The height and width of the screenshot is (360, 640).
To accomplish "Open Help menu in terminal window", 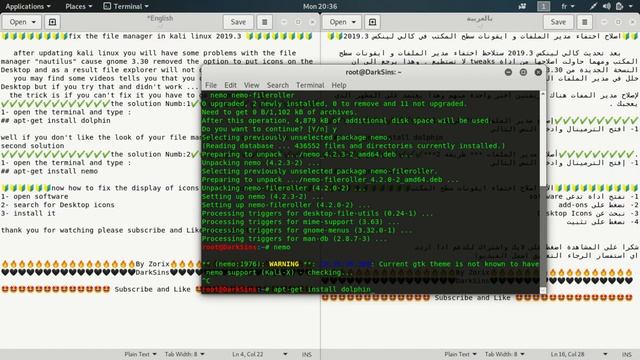I will pos(339,85).
